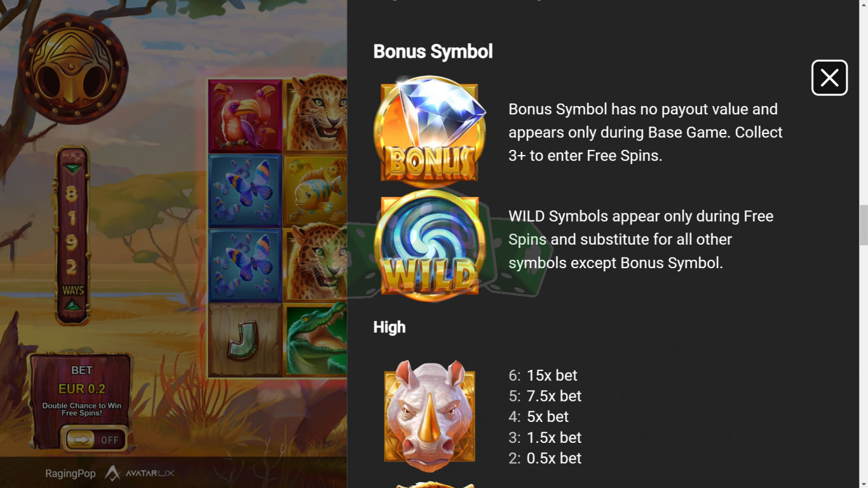
Task: Select the toucan bird reel symbol
Action: pos(245,116)
